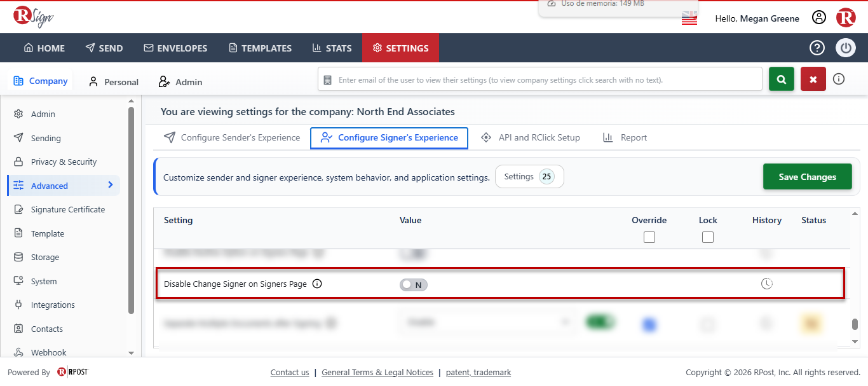Viewport: 868px width, 386px height.
Task: Click the green search icon button
Action: click(x=782, y=79)
